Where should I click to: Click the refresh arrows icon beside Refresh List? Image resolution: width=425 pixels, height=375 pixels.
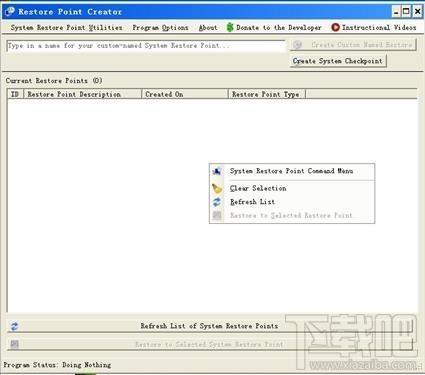217,202
